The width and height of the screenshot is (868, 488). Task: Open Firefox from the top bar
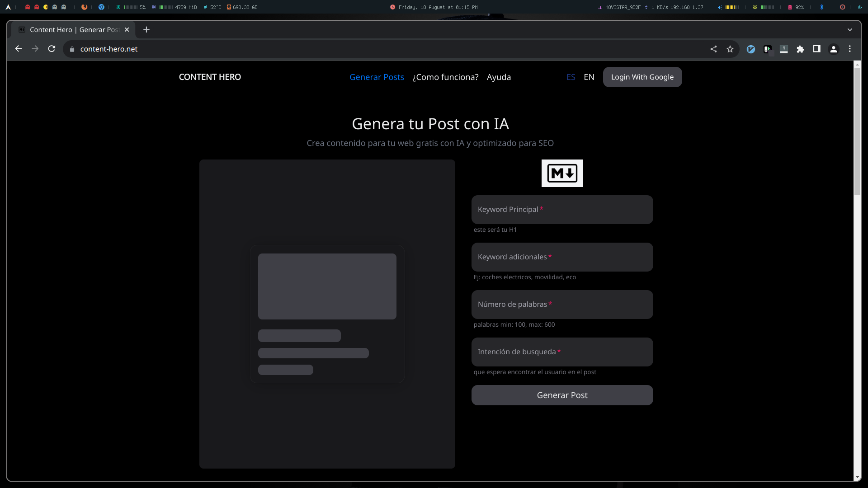[x=84, y=7]
